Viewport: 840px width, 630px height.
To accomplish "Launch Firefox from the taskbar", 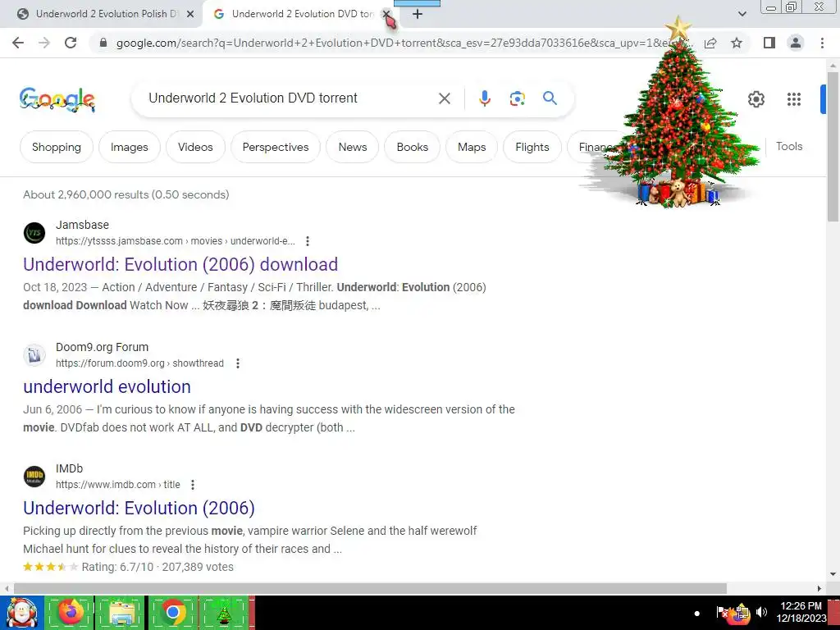I will point(71,613).
